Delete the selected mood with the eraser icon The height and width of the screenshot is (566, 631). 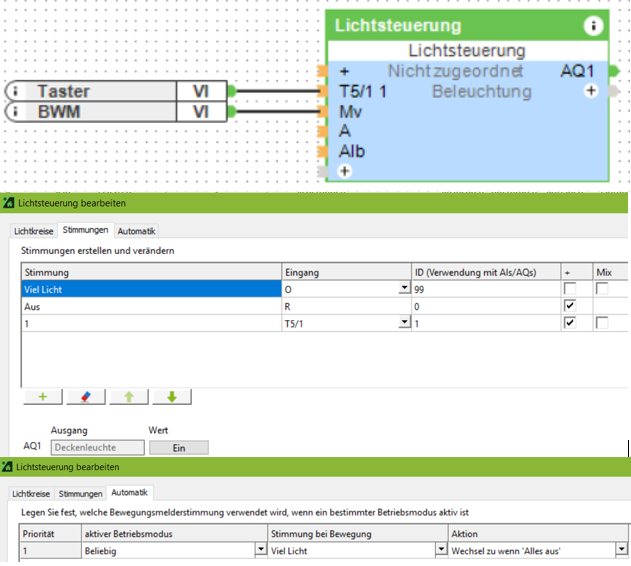point(85,397)
